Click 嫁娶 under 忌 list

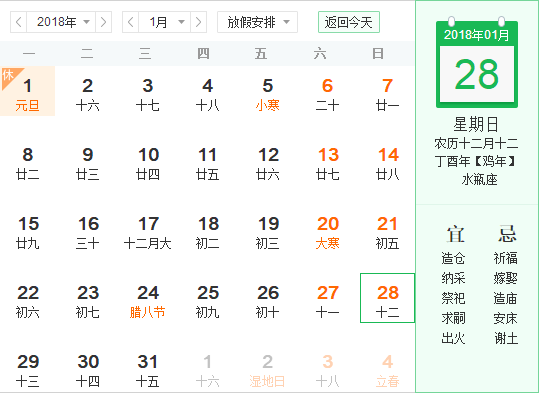[505, 278]
